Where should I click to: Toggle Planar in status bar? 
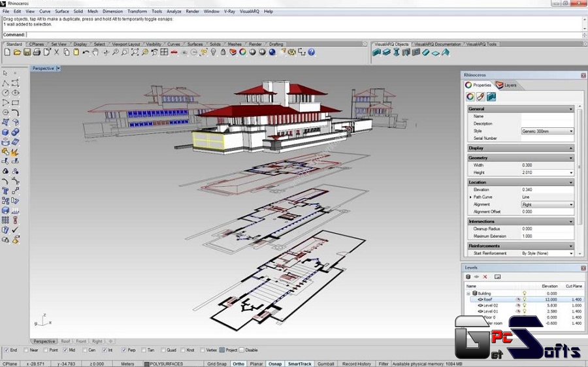click(x=256, y=364)
